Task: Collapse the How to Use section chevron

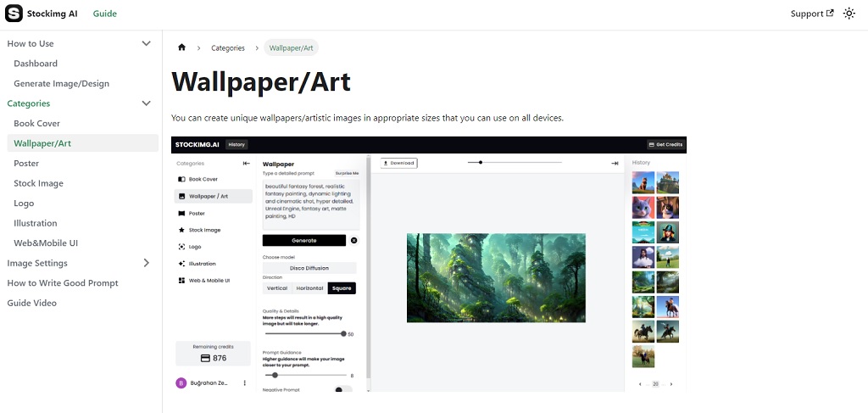Action: pos(146,44)
